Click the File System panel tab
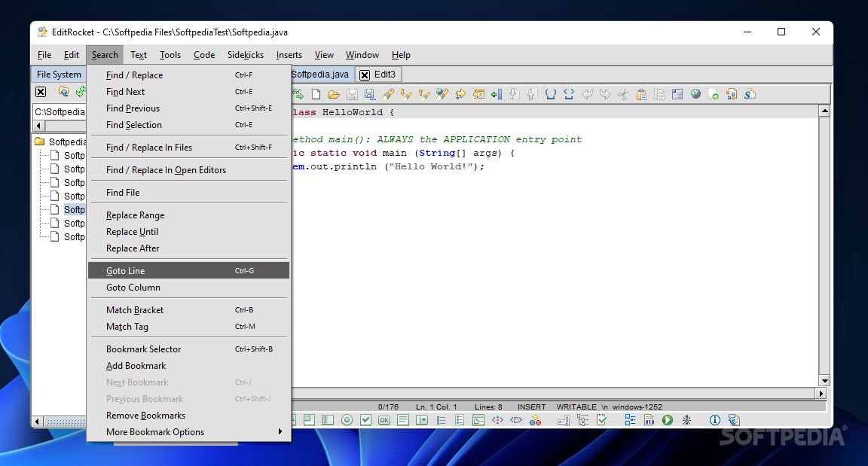The height and width of the screenshot is (466, 868). [59, 75]
